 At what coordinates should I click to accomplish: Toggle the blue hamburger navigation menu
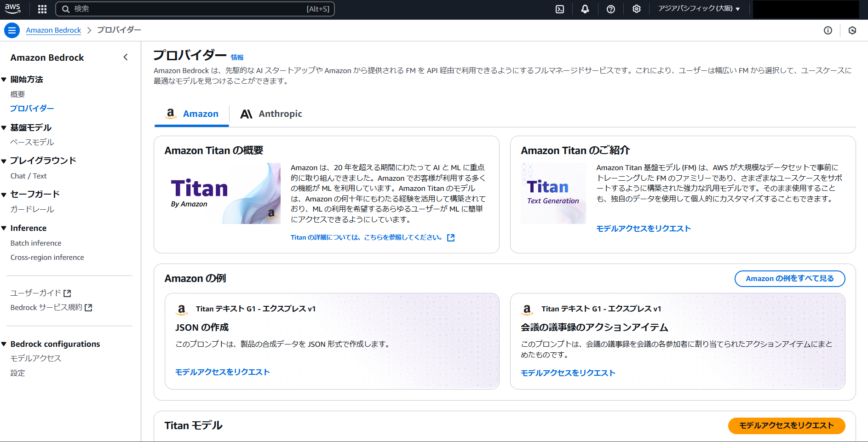[12, 30]
